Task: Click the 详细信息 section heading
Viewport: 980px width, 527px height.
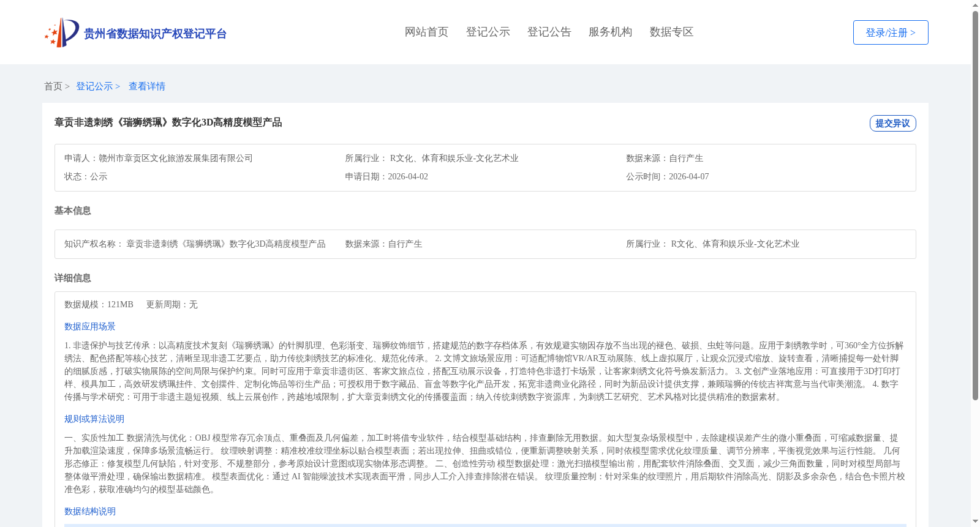Action: (73, 278)
